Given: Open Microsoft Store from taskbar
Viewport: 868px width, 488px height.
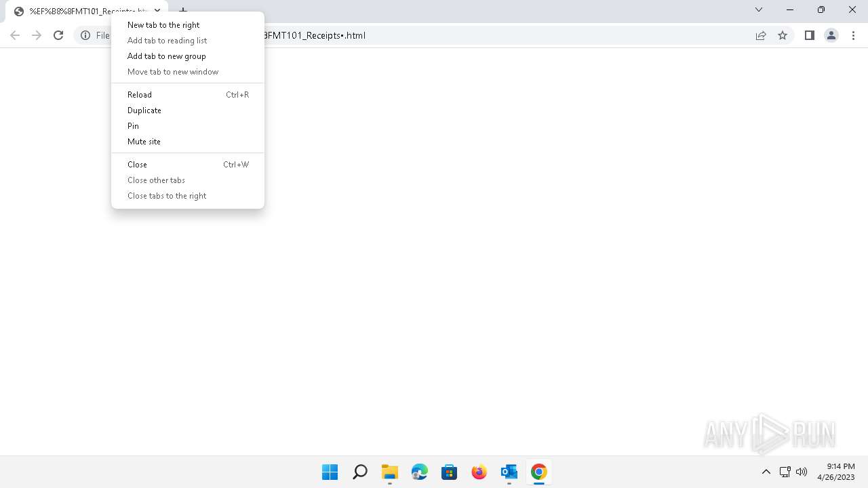Looking at the screenshot, I should 450,472.
